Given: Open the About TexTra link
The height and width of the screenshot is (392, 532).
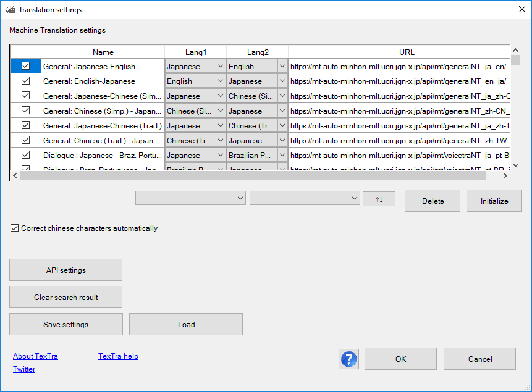Looking at the screenshot, I should pyautogui.click(x=35, y=356).
